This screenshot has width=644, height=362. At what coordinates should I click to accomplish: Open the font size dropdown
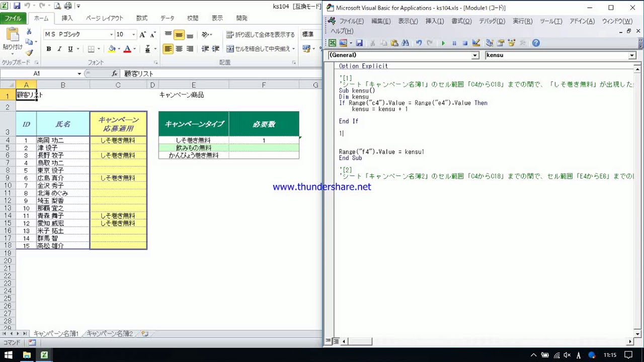[133, 35]
